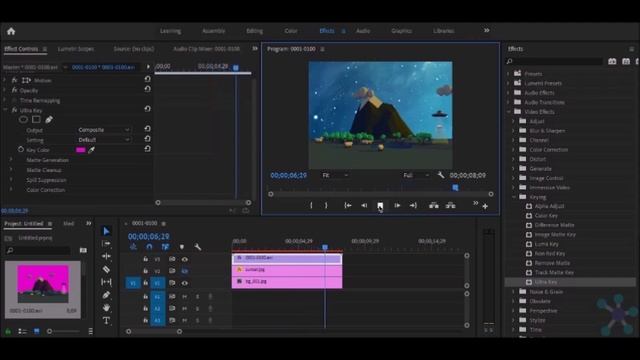Click the Lift button in Program monitor
Screen dimensions: 640x360
[x=434, y=205]
